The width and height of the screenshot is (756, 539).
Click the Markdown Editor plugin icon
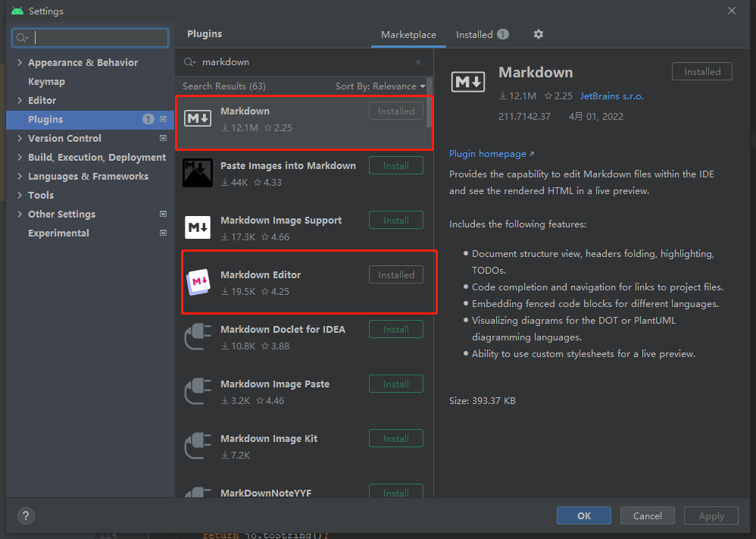point(197,281)
